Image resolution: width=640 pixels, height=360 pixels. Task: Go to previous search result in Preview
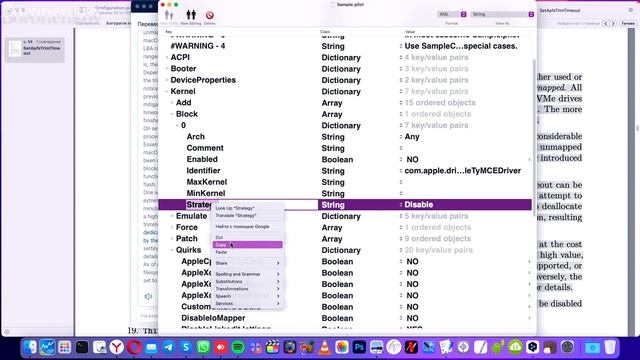point(606,24)
